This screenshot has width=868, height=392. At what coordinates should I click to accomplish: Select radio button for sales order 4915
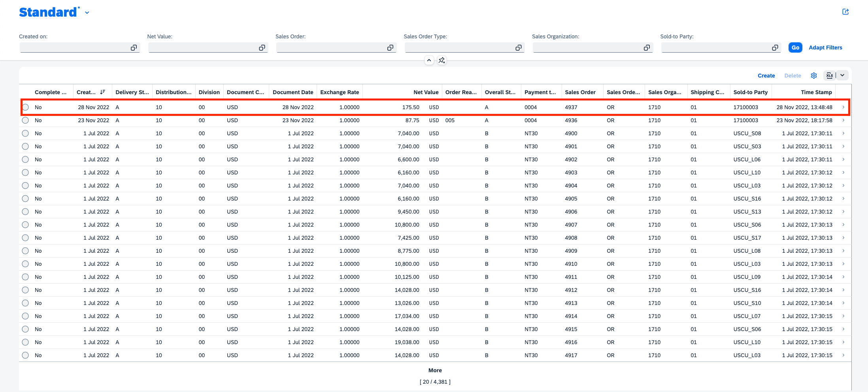tap(25, 329)
